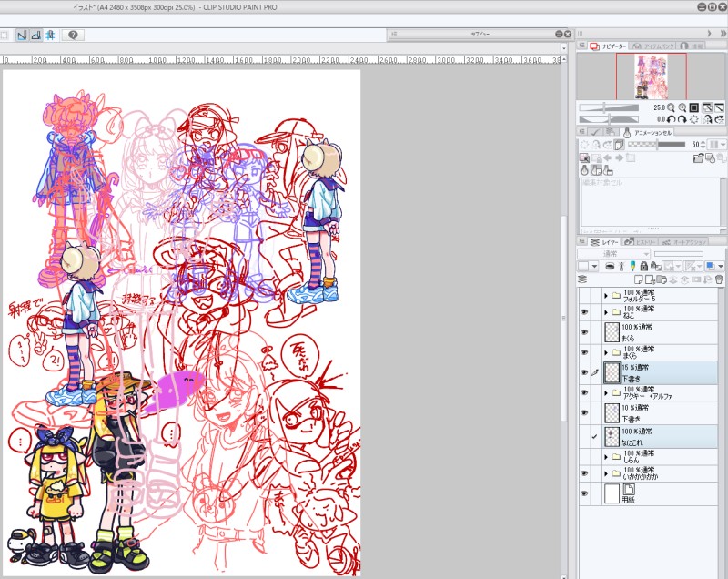Click the snap to ruler icon in command bar
Screen dimensions: 728x579
(x=21, y=36)
